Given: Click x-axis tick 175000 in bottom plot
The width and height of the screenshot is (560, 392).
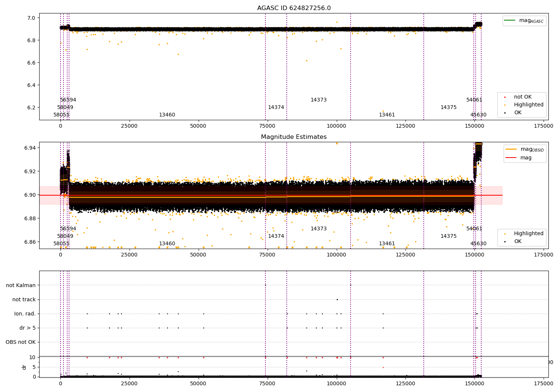Looking at the screenshot, I should pyautogui.click(x=544, y=384).
